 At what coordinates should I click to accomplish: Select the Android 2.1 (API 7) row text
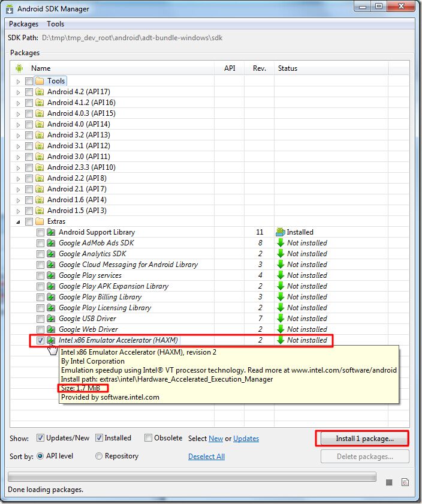coord(77,189)
